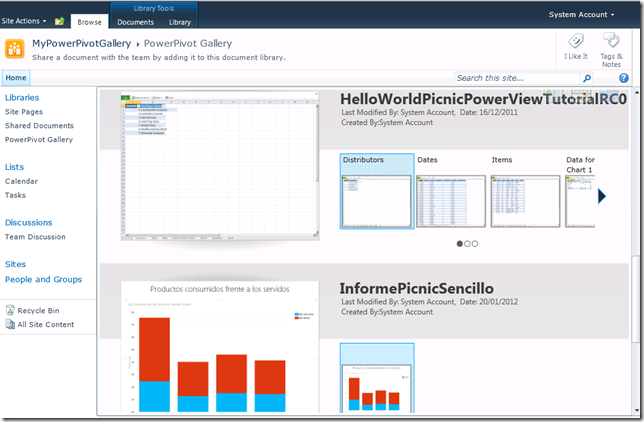The height and width of the screenshot is (422, 644).
Task: Click the I Like It icon
Action: pos(576,42)
